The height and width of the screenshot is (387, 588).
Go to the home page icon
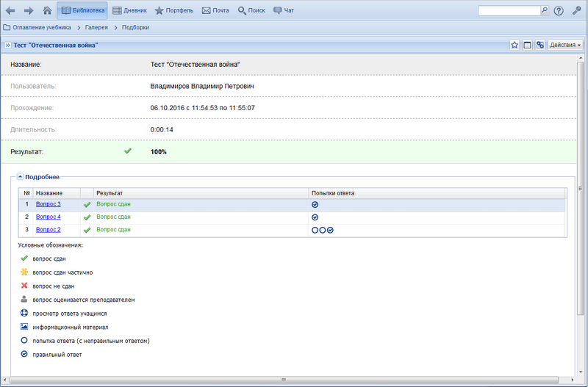coord(47,11)
